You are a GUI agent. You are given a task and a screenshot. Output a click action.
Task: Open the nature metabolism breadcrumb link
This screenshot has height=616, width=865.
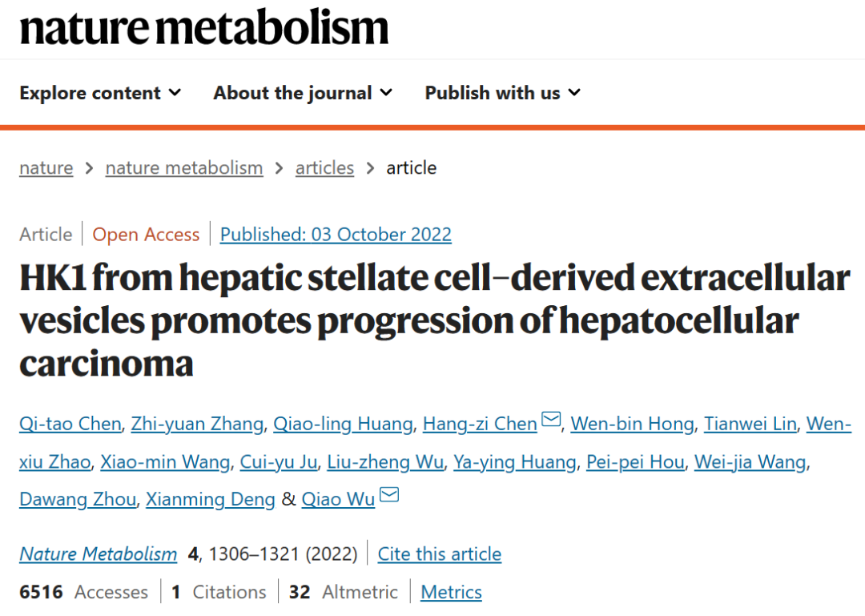pos(184,168)
